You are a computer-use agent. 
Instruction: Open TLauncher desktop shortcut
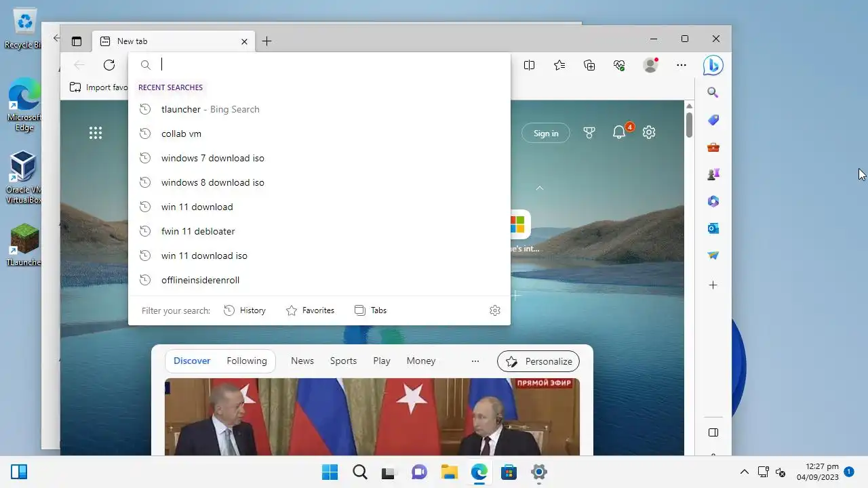[x=24, y=245]
